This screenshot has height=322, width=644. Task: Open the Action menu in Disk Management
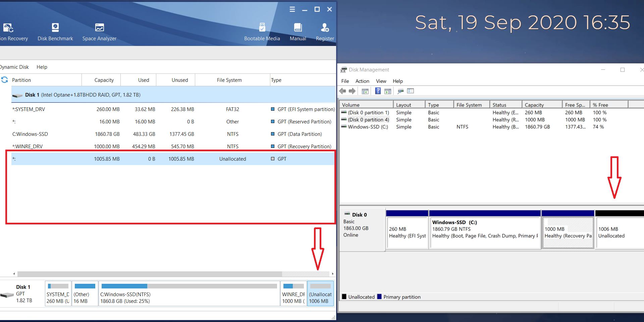362,81
